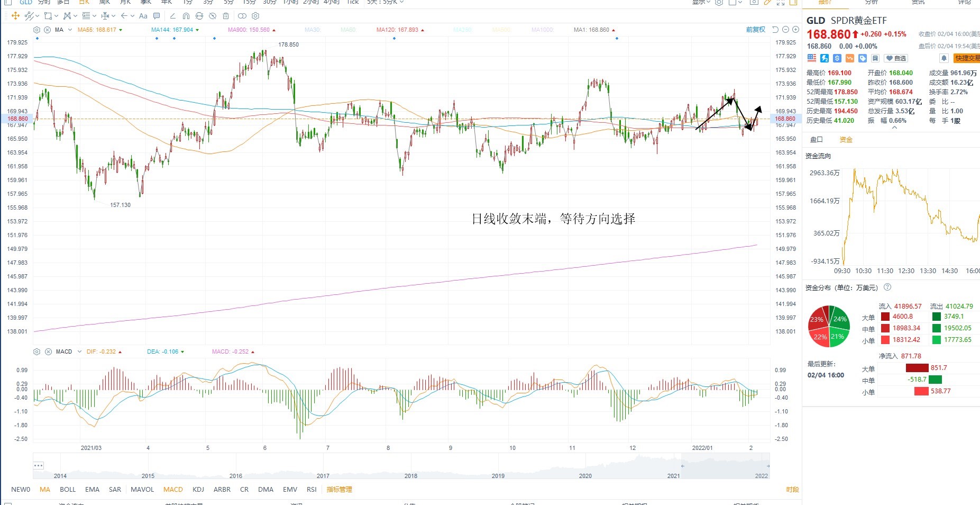Remove the MA indicator with X icon

point(48,30)
